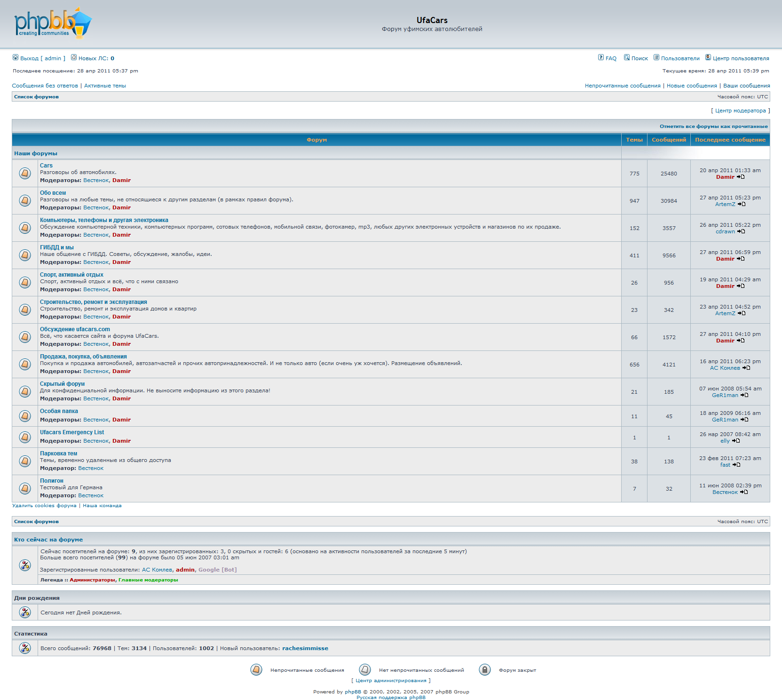The image size is (782, 700).
Task: Click Список форумов breadcrumb at top
Action: tap(36, 96)
